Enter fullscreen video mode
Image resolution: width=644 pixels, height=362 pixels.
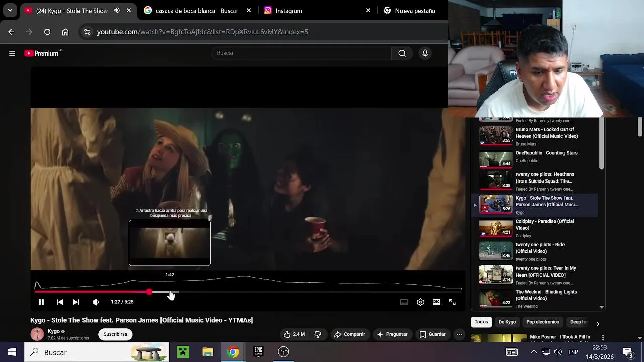pyautogui.click(x=452, y=302)
